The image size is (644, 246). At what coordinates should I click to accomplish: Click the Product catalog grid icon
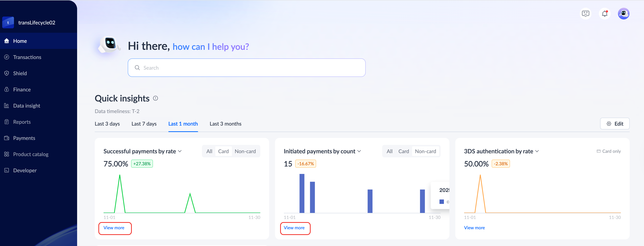coord(7,154)
